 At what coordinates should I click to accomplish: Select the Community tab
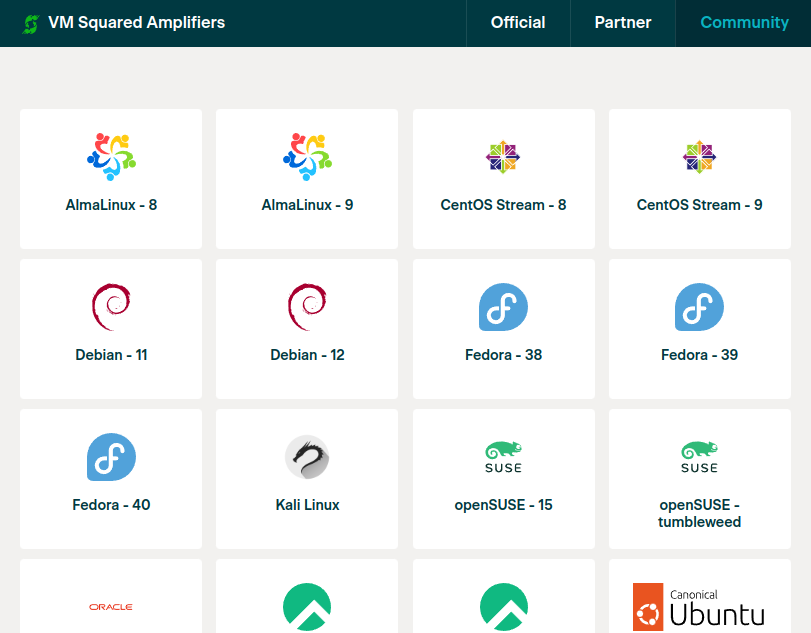click(x=744, y=23)
